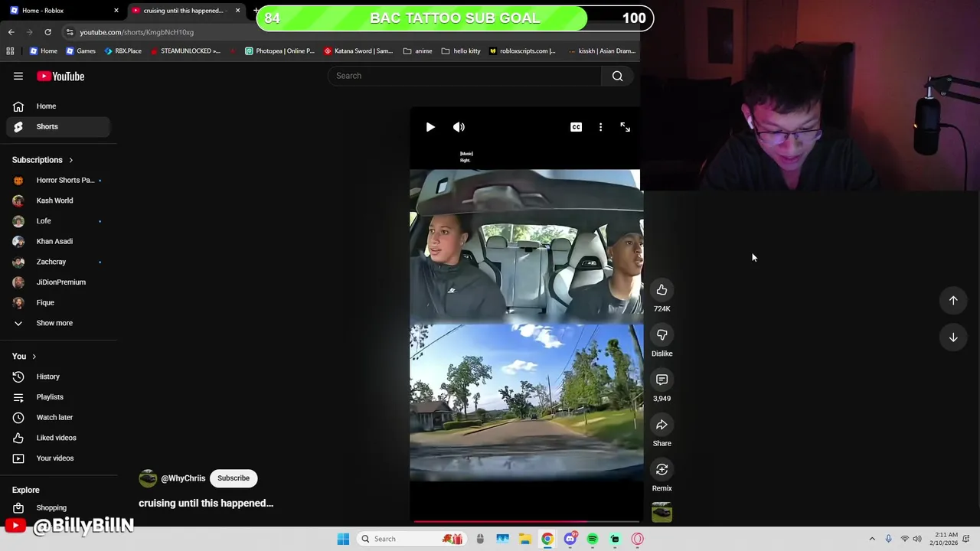Select Shorts in the YouTube sidebar
This screenshot has width=980, height=551.
(x=58, y=126)
